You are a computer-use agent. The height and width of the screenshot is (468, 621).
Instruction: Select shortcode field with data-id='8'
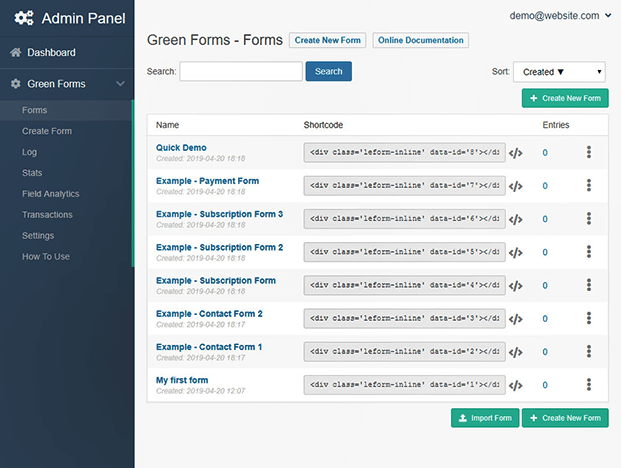[x=405, y=152]
